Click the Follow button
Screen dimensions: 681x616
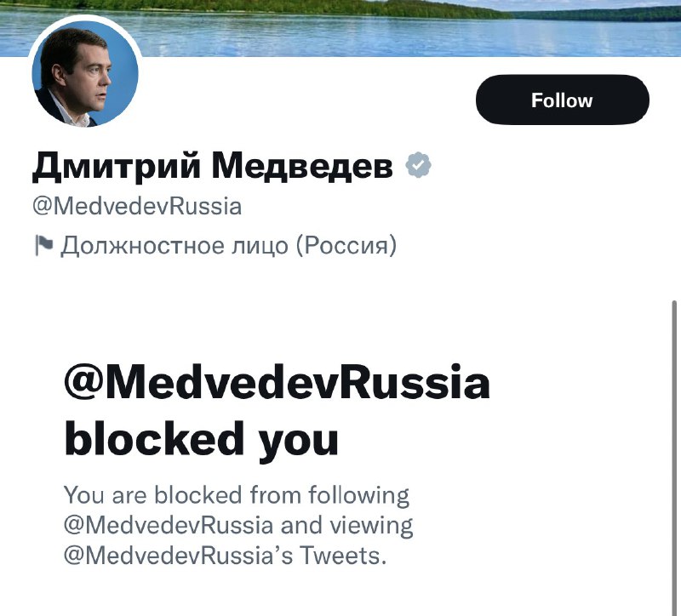(x=563, y=100)
